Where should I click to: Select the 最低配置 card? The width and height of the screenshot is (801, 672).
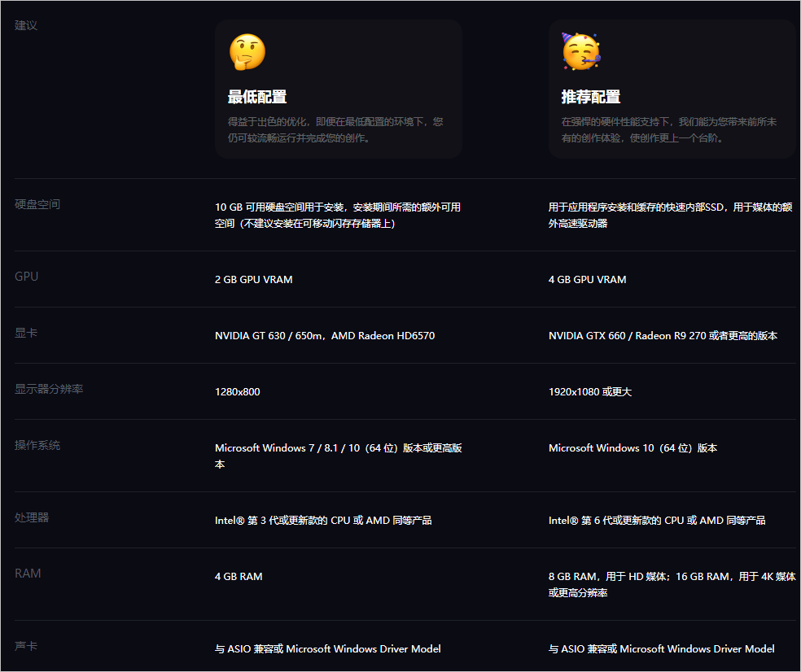338,88
